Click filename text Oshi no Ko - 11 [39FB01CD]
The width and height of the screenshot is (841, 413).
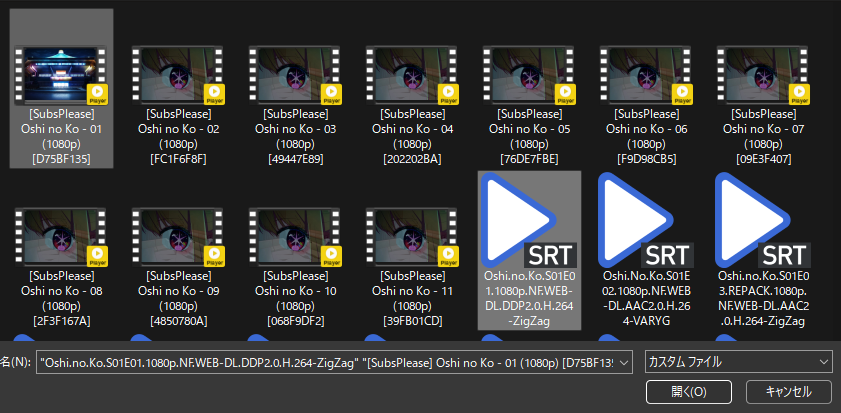tap(412, 299)
